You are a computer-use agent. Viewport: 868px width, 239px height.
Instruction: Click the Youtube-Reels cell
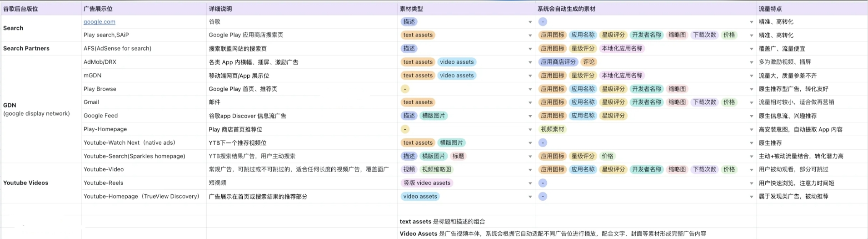pos(144,183)
